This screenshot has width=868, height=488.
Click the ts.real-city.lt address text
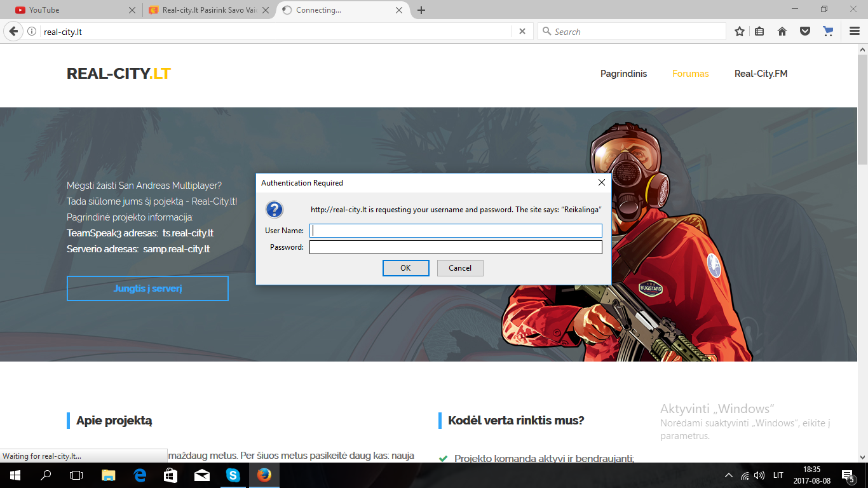click(188, 233)
